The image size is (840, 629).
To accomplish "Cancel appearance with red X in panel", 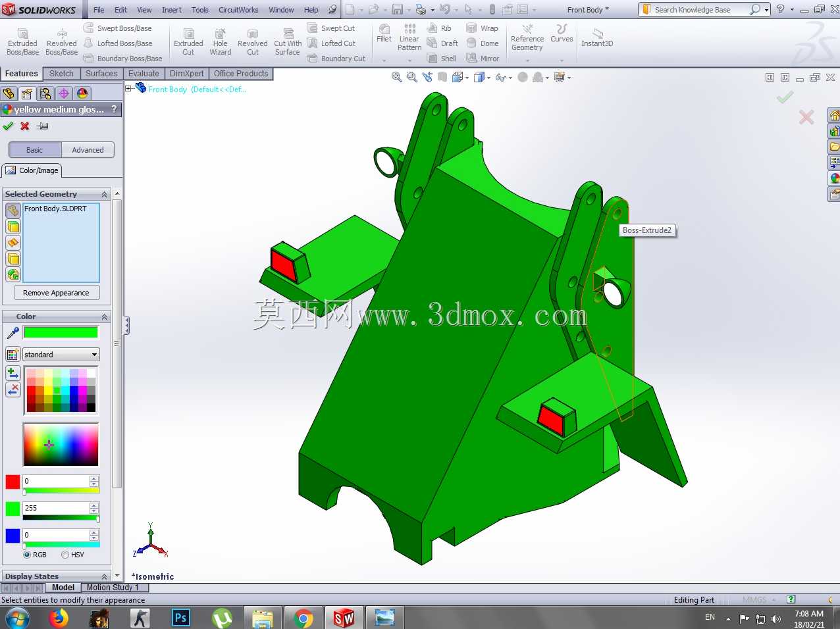I will click(x=25, y=126).
